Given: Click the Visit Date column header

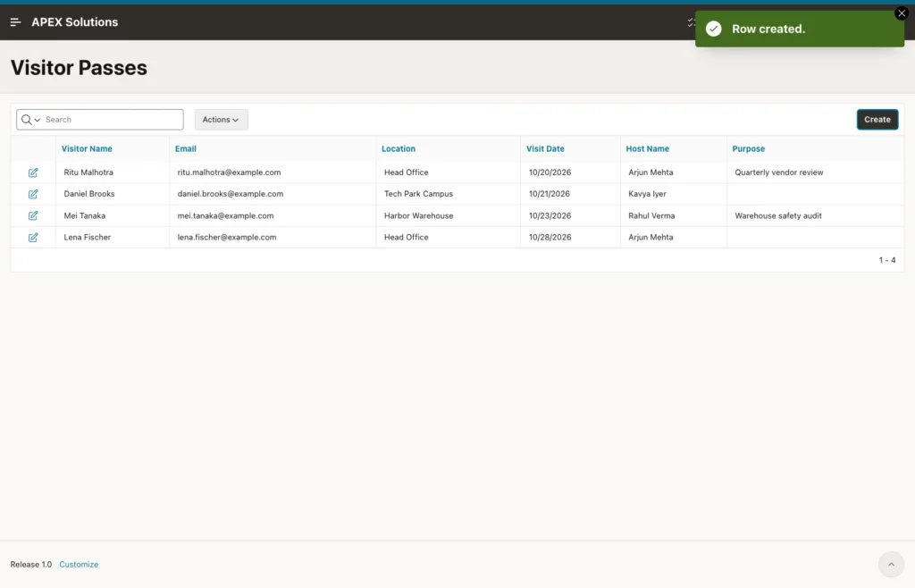Looking at the screenshot, I should click(545, 148).
